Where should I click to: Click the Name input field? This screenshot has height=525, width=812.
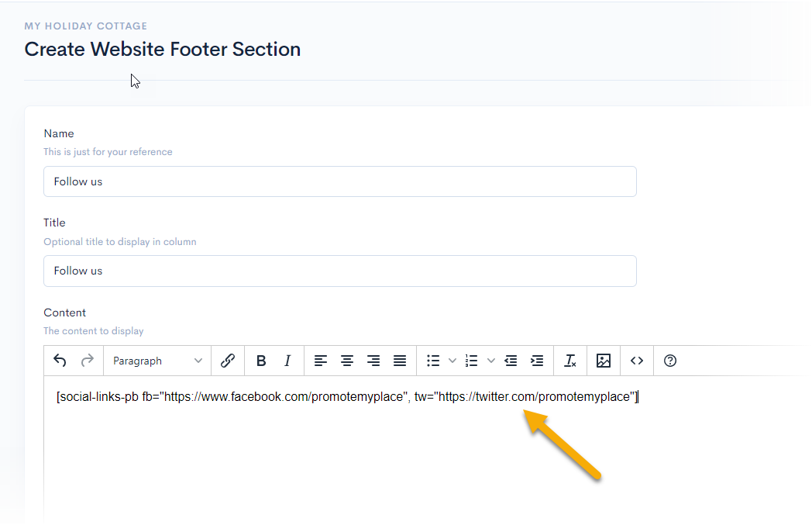pos(339,181)
